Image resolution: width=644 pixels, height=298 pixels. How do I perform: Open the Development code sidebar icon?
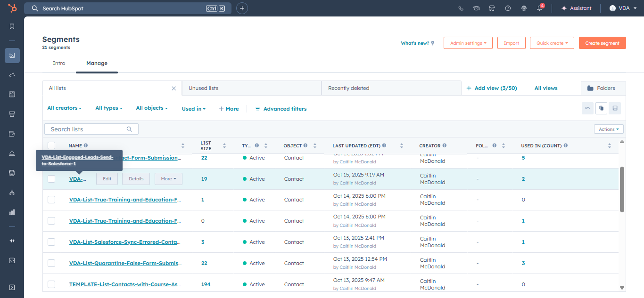(12, 260)
